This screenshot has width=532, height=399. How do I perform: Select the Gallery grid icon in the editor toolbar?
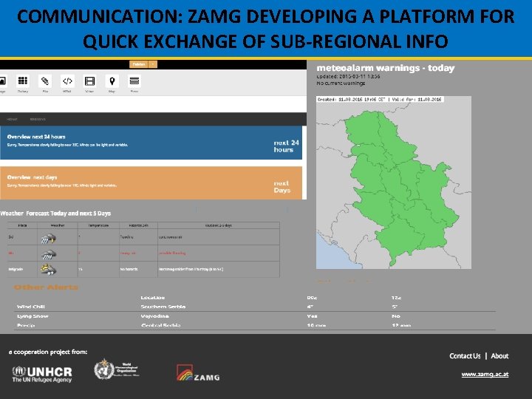click(x=23, y=81)
